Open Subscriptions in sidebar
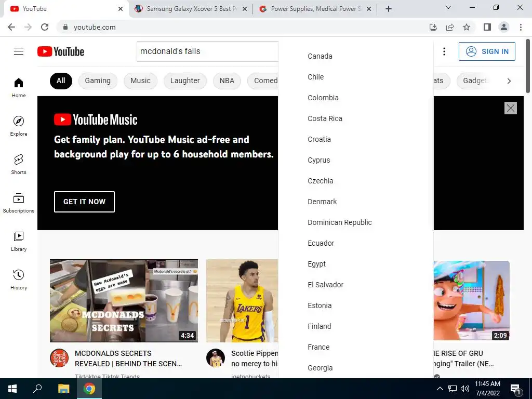This screenshot has width=532, height=399. [19, 203]
